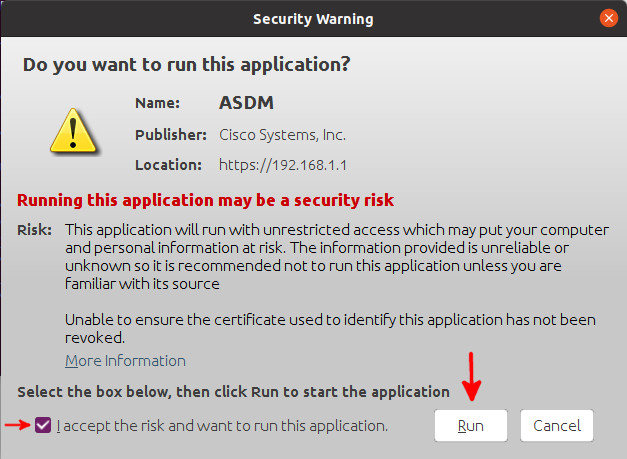Click the Location: field label
This screenshot has height=459, width=627.
pyautogui.click(x=168, y=165)
